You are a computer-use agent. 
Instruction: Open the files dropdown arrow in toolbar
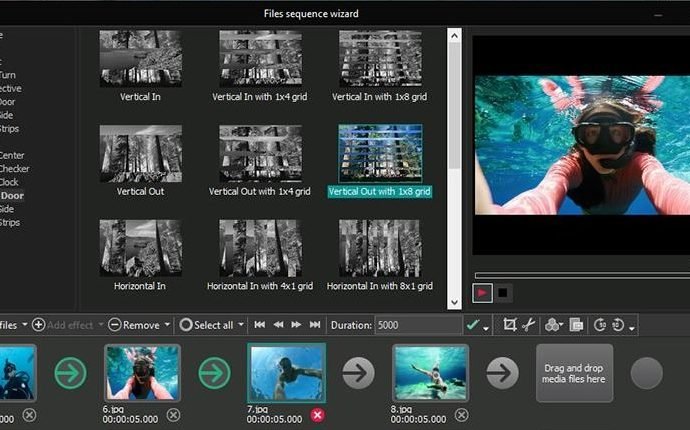(25, 325)
